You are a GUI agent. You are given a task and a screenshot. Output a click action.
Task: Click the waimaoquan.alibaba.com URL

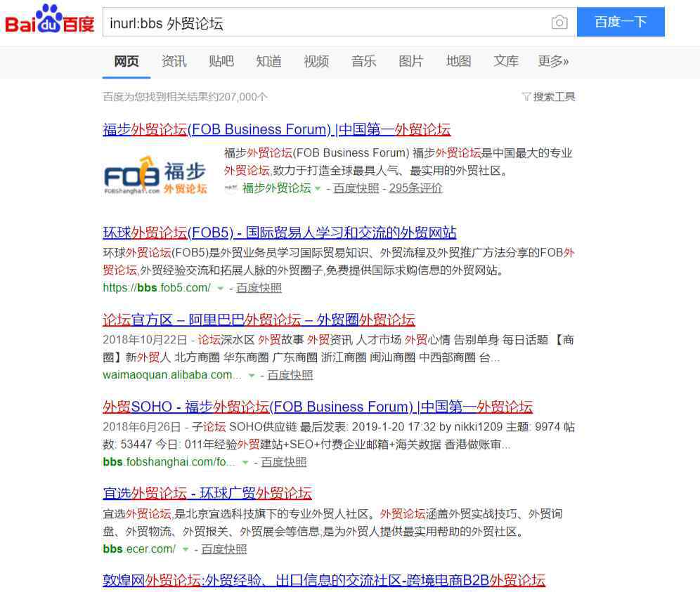(172, 375)
